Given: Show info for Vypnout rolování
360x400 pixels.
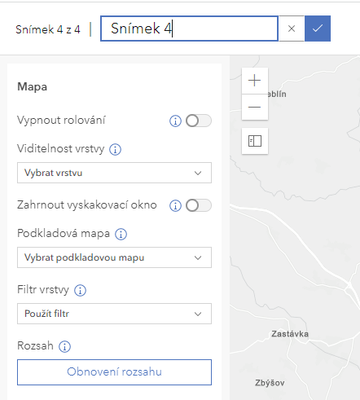Looking at the screenshot, I should coord(175,121).
